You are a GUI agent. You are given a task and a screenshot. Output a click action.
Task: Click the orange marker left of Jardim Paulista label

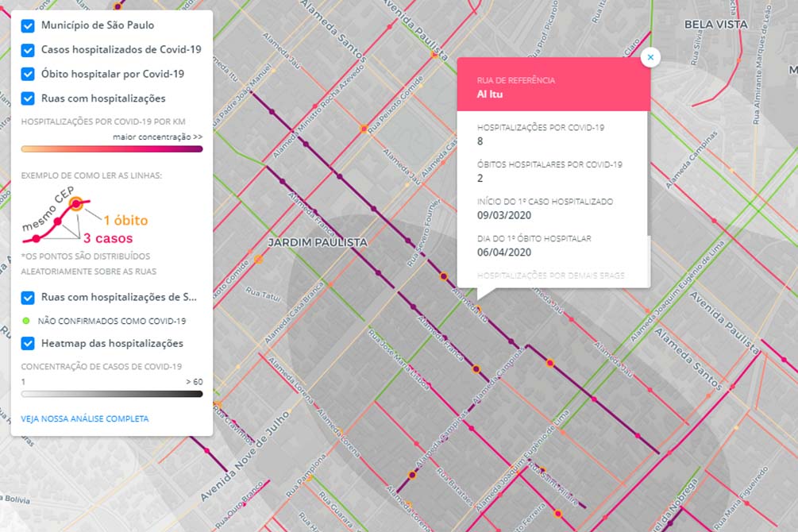pyautogui.click(x=259, y=259)
